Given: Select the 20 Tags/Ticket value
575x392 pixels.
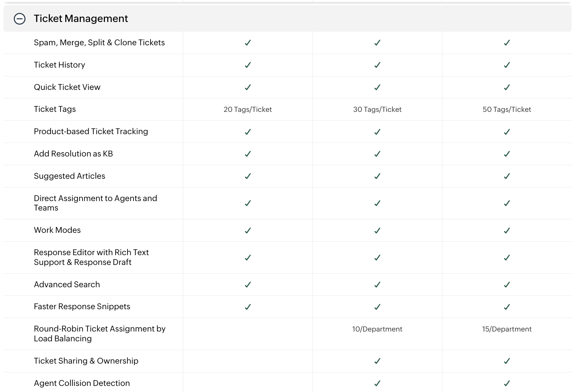Looking at the screenshot, I should coord(248,109).
